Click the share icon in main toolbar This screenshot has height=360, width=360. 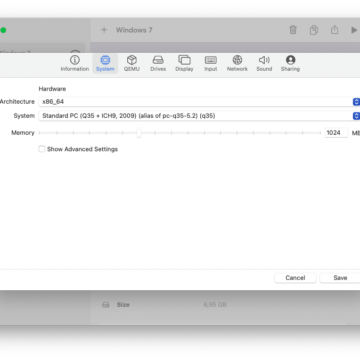(334, 30)
